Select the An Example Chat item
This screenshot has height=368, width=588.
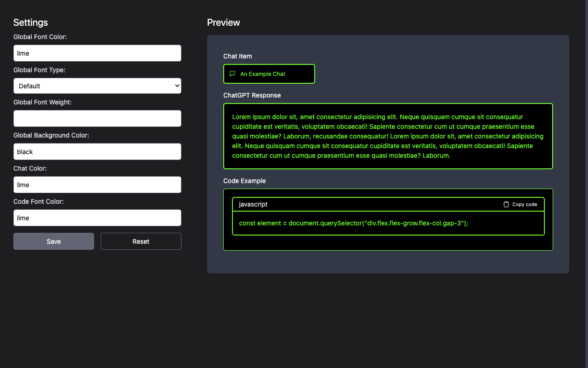[x=269, y=74]
